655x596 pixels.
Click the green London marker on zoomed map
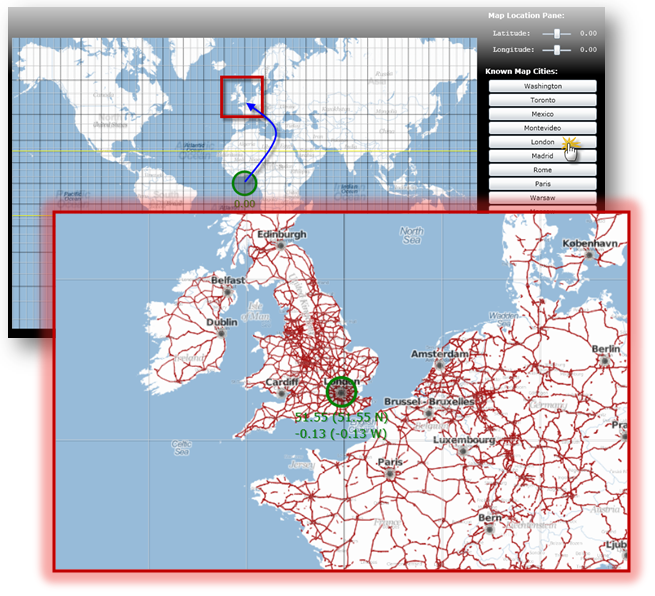click(x=341, y=392)
